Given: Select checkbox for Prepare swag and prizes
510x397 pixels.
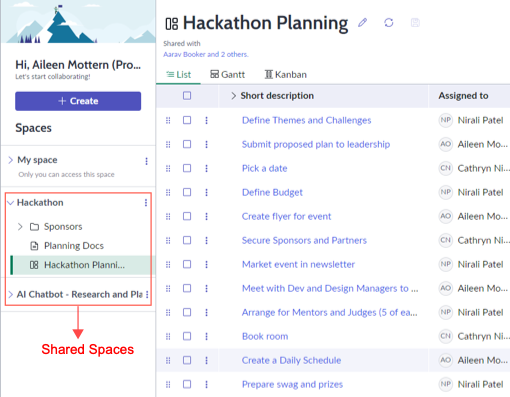Looking at the screenshot, I should (x=187, y=384).
